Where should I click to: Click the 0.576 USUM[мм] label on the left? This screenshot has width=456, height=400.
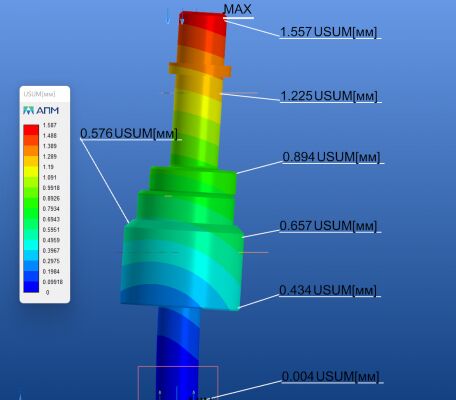[x=129, y=133]
